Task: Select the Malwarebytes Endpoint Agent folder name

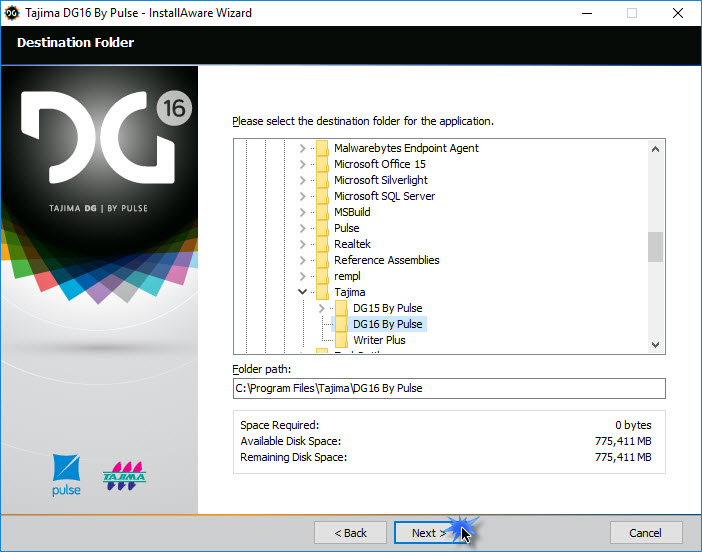Action: point(406,148)
